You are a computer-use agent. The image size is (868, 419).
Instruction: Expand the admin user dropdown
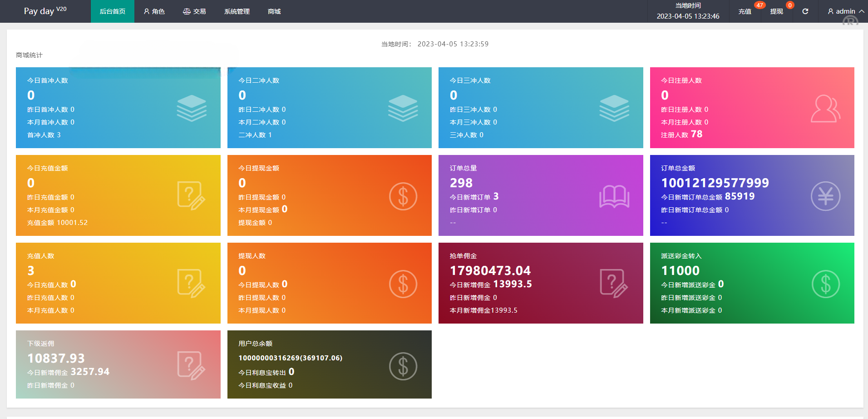[845, 11]
